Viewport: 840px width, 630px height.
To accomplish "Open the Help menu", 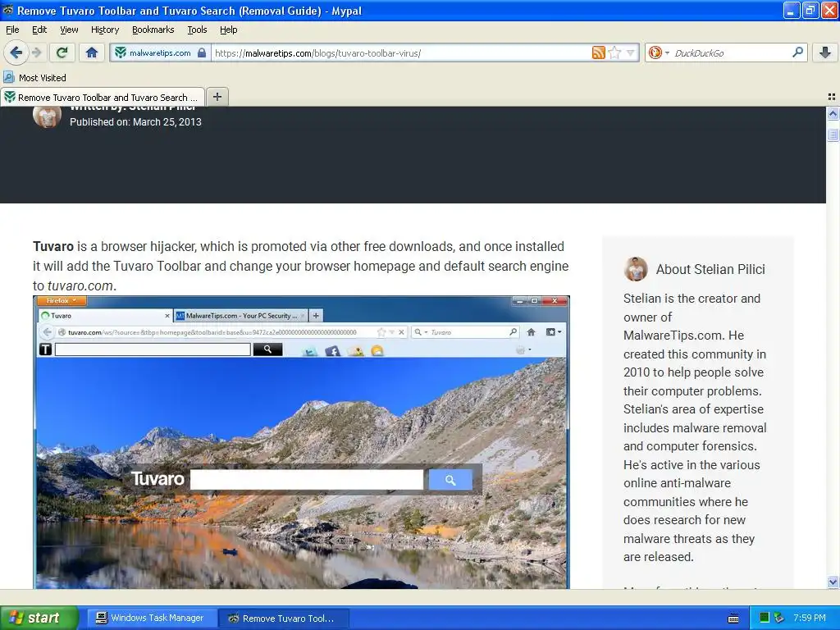I will (228, 30).
